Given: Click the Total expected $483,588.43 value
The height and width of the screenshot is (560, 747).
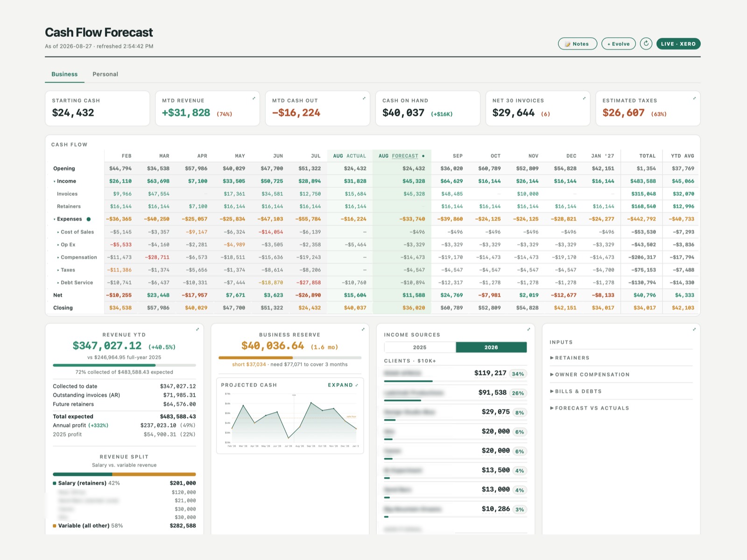Looking at the screenshot, I should [178, 417].
